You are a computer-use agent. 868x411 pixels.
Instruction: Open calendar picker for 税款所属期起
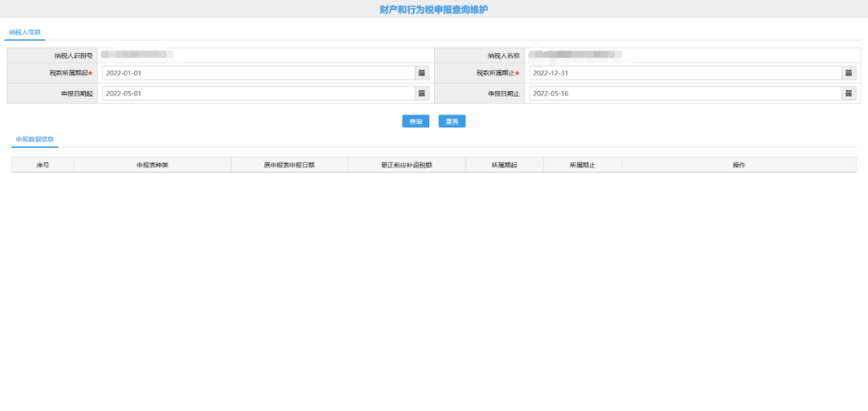pyautogui.click(x=420, y=73)
